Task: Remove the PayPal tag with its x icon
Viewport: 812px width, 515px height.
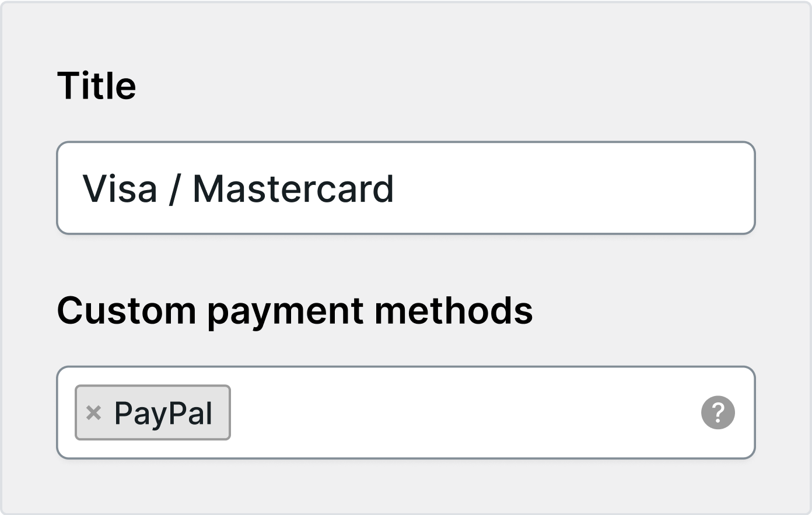Action: point(93,413)
